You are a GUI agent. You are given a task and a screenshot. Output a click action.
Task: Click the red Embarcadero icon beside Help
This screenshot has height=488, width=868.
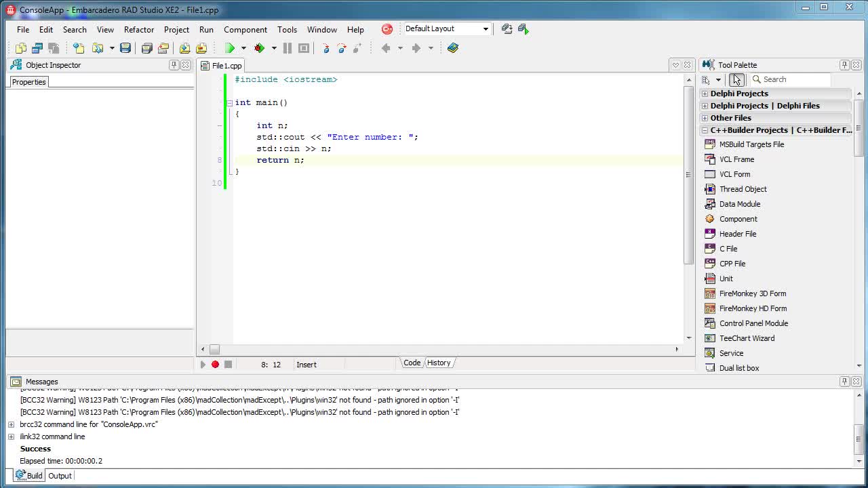387,29
